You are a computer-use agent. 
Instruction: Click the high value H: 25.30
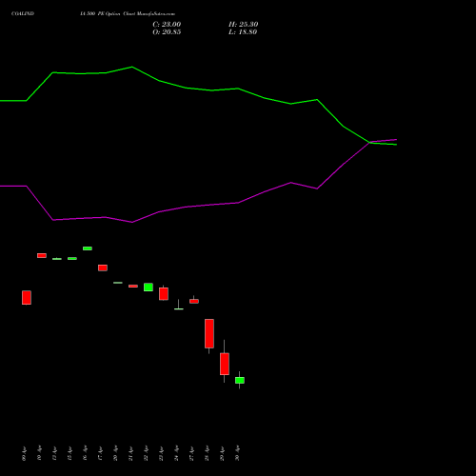(x=243, y=25)
